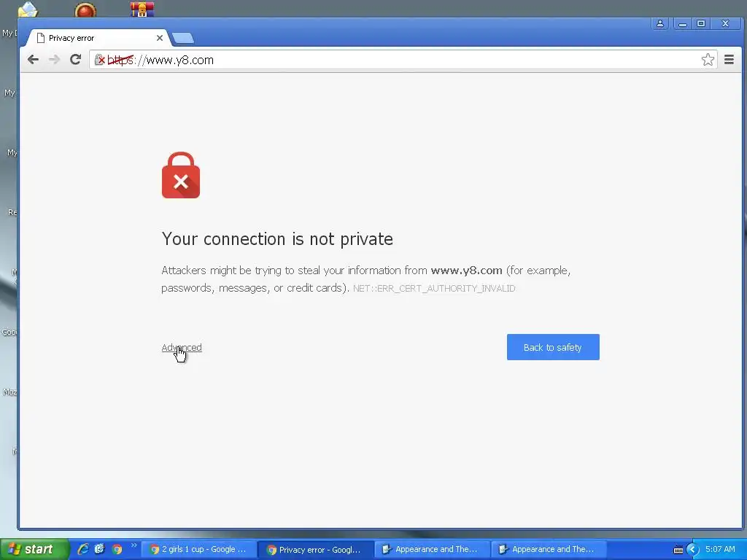747x560 pixels.
Task: Click the Back to safety button
Action: [x=553, y=347]
